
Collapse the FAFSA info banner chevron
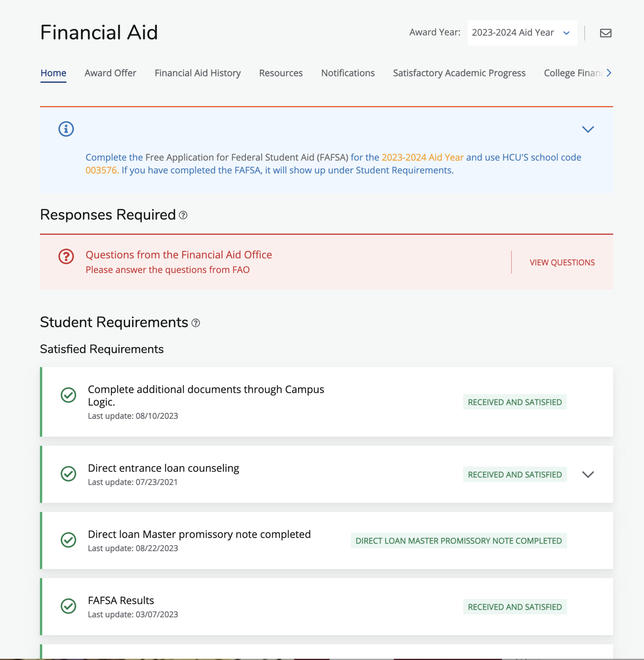point(588,129)
